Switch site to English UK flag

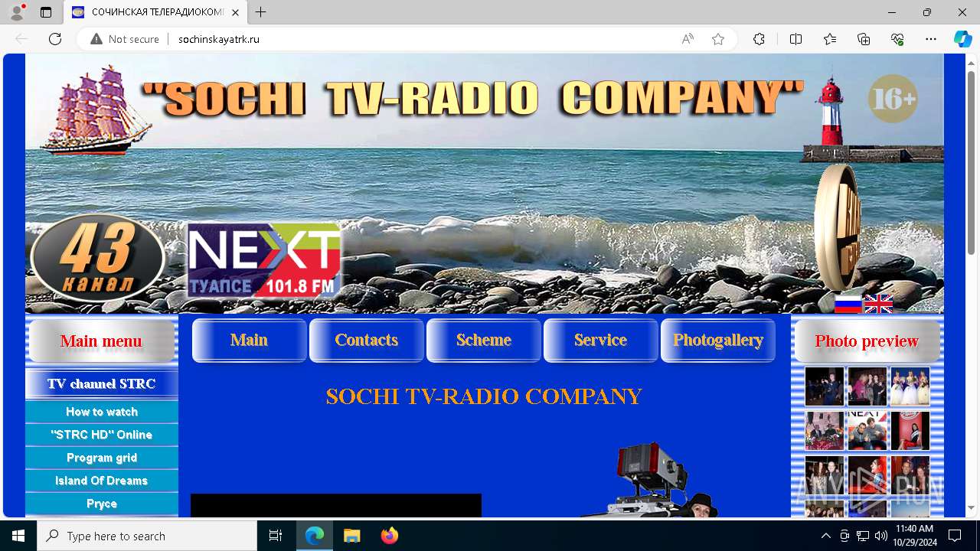click(878, 304)
